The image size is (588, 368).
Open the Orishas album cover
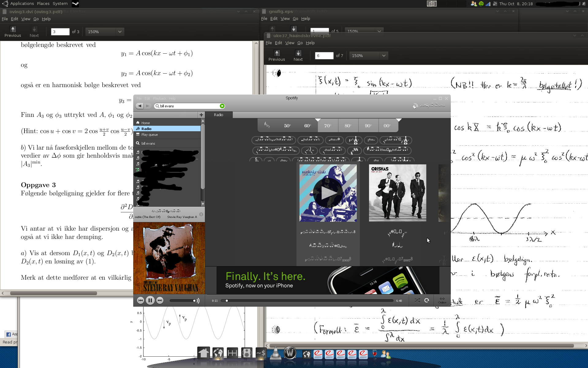[398, 193]
